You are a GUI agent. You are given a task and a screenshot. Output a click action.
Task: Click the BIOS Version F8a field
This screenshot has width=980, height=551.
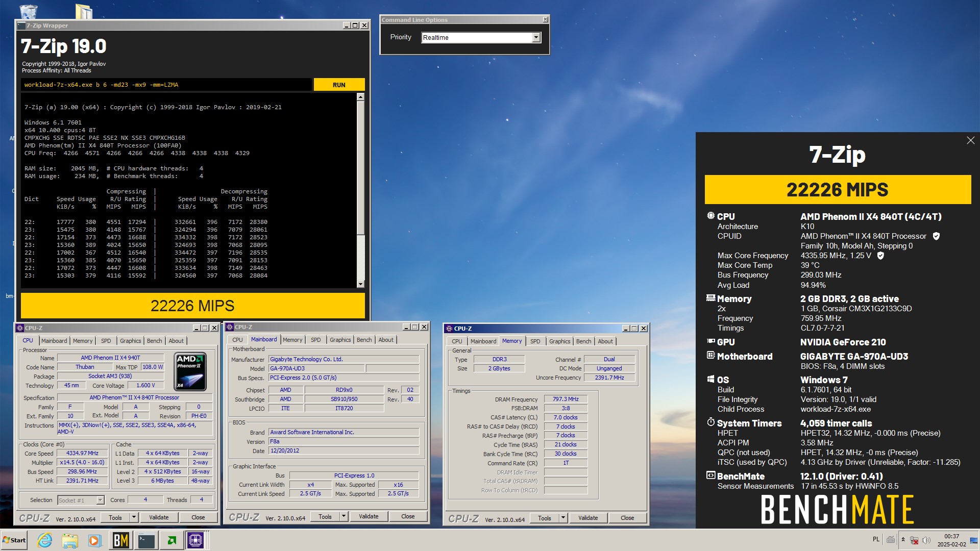click(344, 441)
